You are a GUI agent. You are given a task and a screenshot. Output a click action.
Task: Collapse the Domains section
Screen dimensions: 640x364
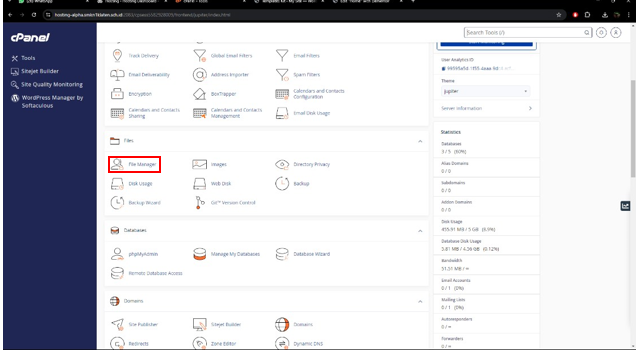(x=420, y=302)
